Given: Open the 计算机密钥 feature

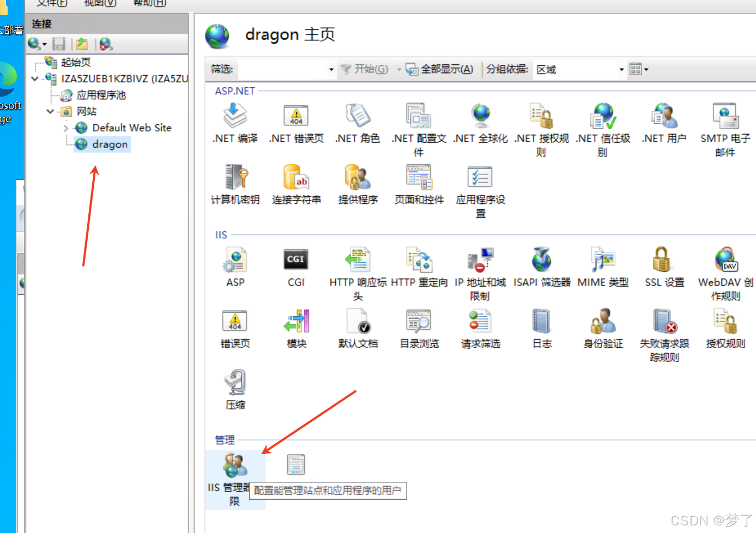Looking at the screenshot, I should pyautogui.click(x=235, y=185).
